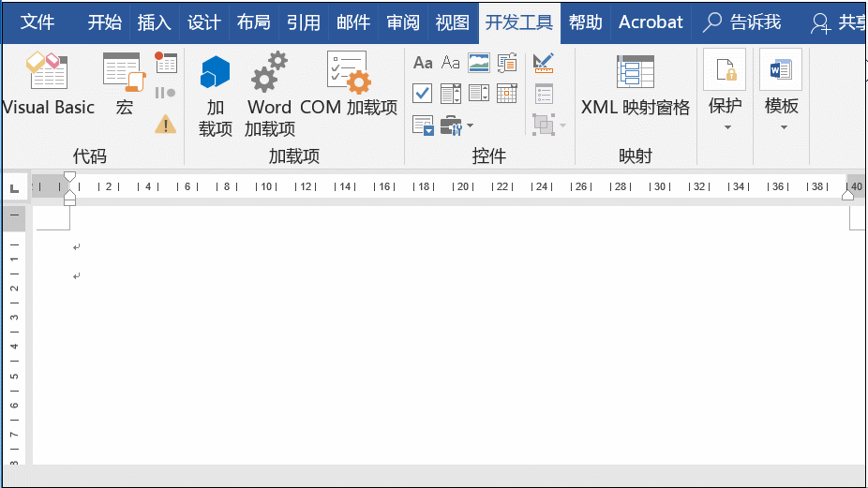Screen dimensions: 868x488
Task: Insert building block gallery control
Action: point(507,63)
